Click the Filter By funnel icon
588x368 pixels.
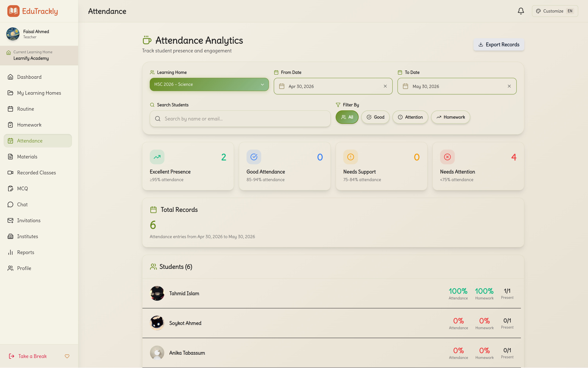tap(338, 105)
